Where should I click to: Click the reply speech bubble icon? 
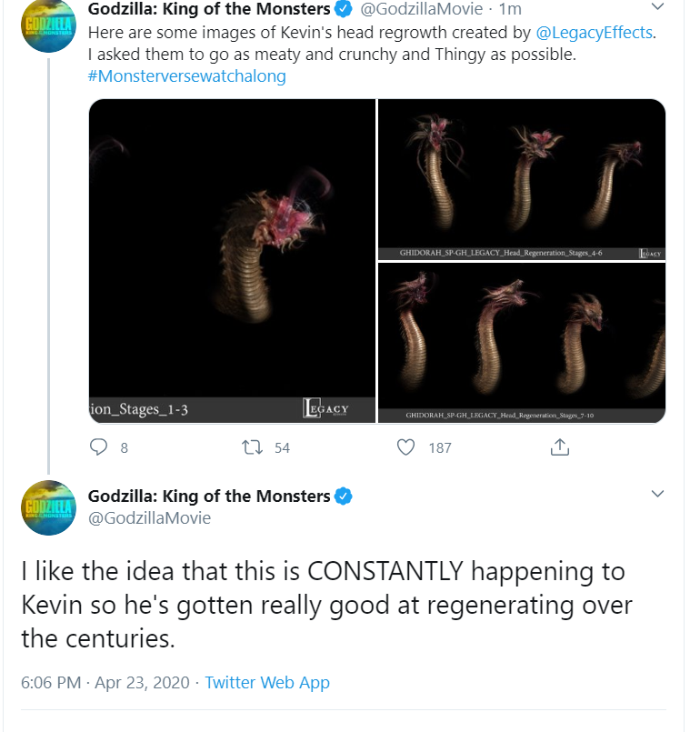pyautogui.click(x=98, y=447)
